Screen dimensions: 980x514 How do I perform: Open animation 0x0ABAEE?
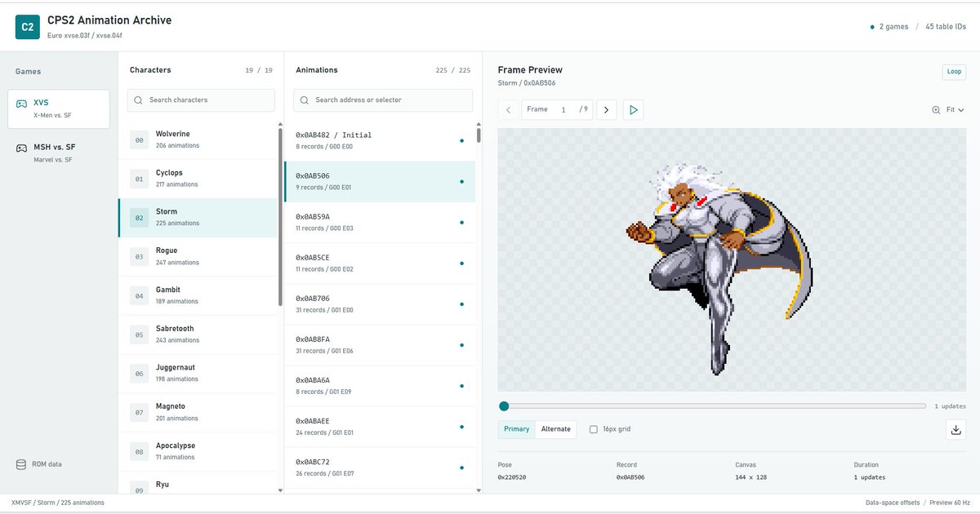tap(380, 426)
